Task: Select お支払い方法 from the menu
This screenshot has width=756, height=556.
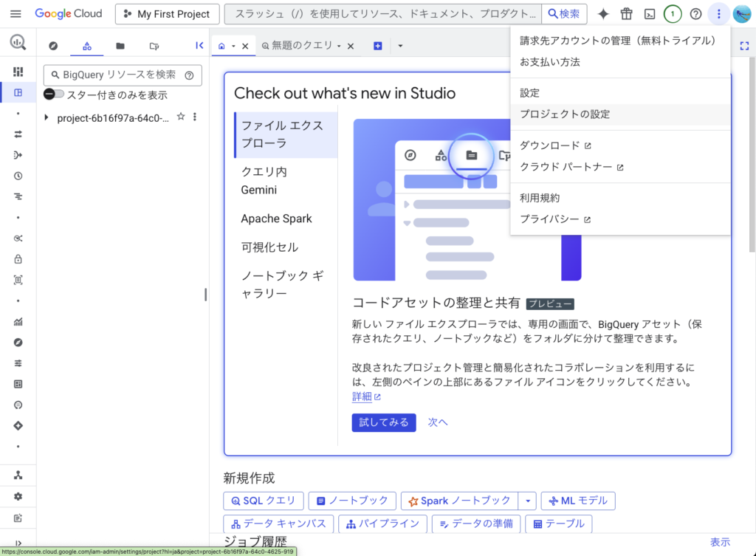Action: [x=550, y=62]
